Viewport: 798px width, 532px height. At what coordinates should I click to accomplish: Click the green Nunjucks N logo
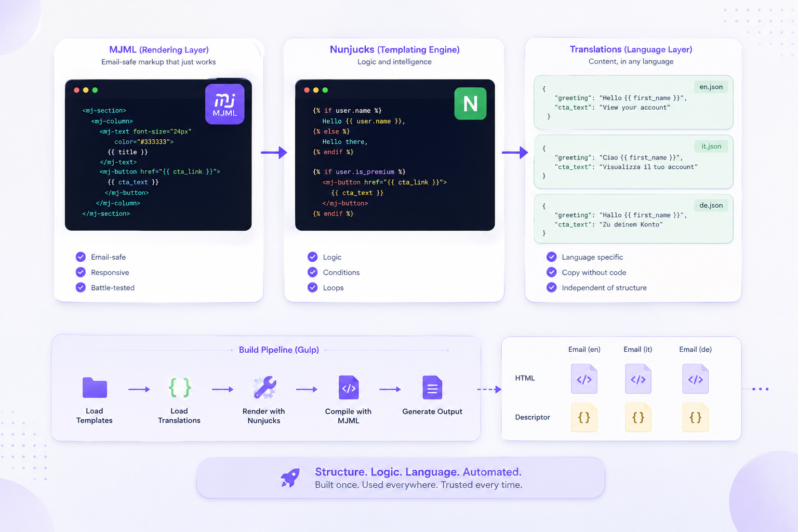pyautogui.click(x=471, y=103)
